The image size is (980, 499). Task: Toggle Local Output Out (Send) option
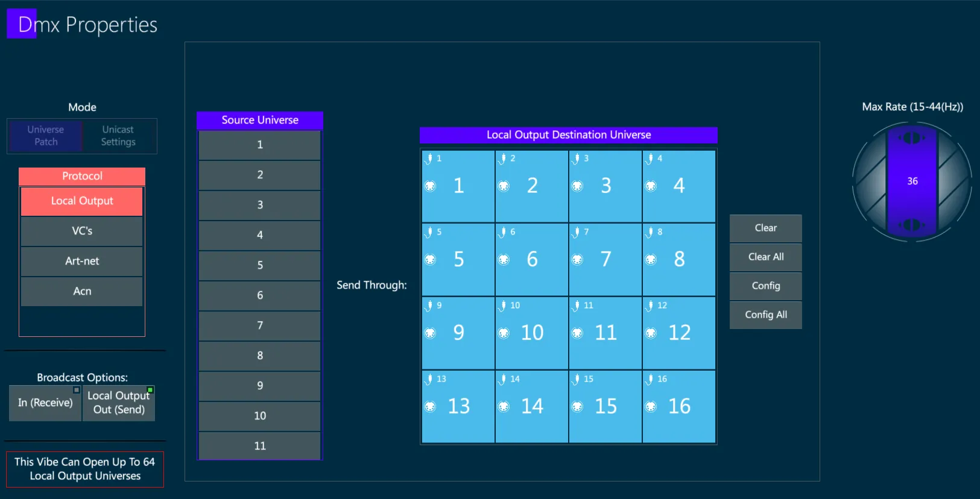[x=119, y=403]
